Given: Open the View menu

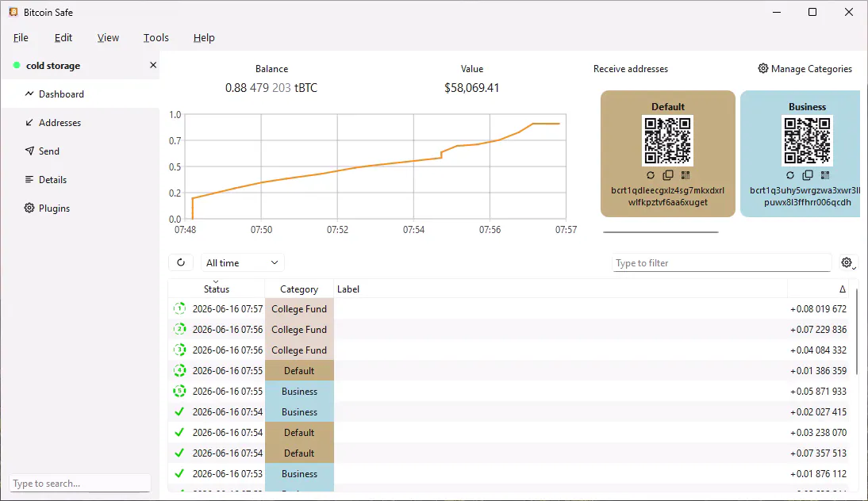Looking at the screenshot, I should tap(108, 37).
